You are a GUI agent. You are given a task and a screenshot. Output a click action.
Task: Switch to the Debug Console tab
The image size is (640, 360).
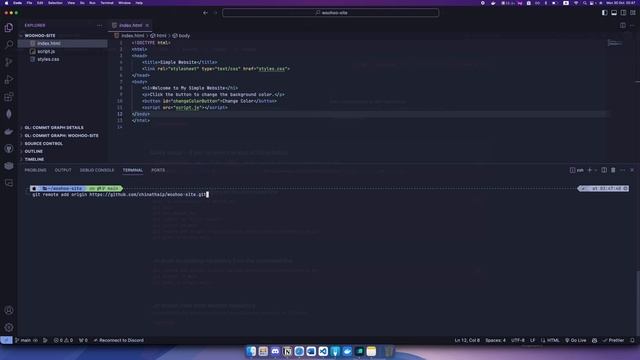point(97,170)
